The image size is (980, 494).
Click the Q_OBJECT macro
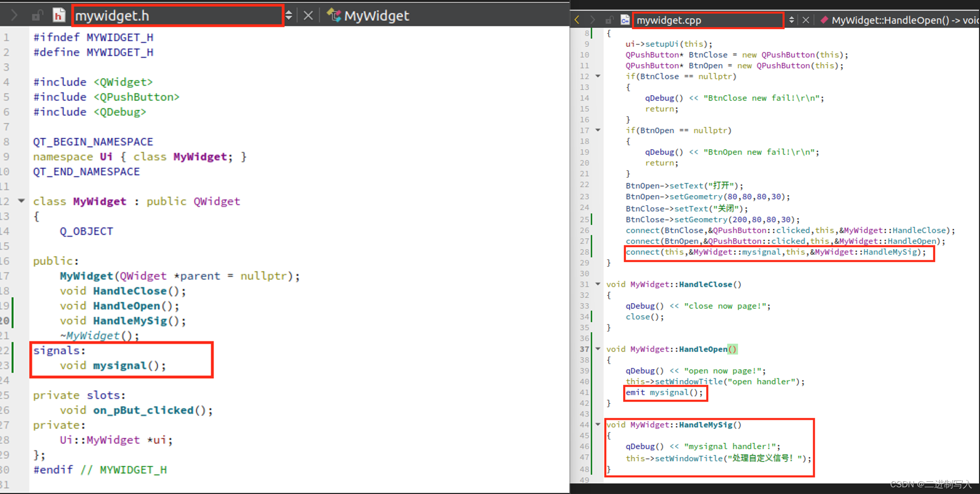coord(86,231)
